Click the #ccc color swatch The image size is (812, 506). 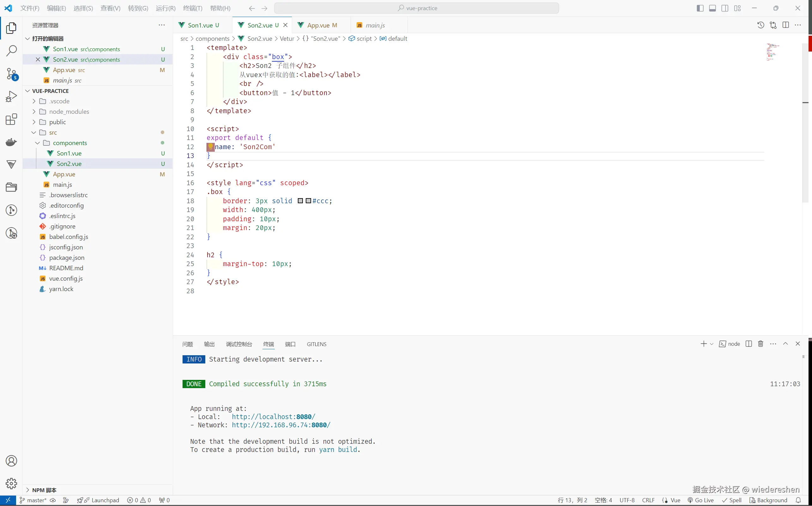308,201
